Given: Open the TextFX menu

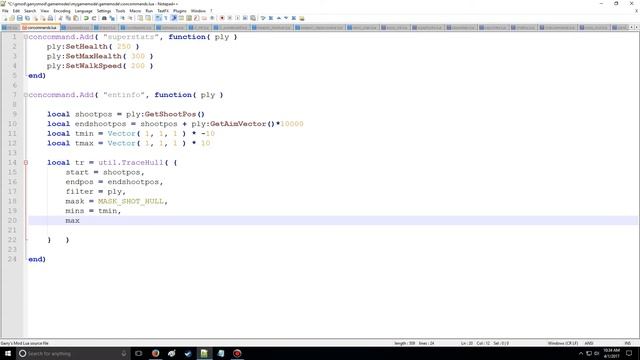Looking at the screenshot, I should pos(162,11).
